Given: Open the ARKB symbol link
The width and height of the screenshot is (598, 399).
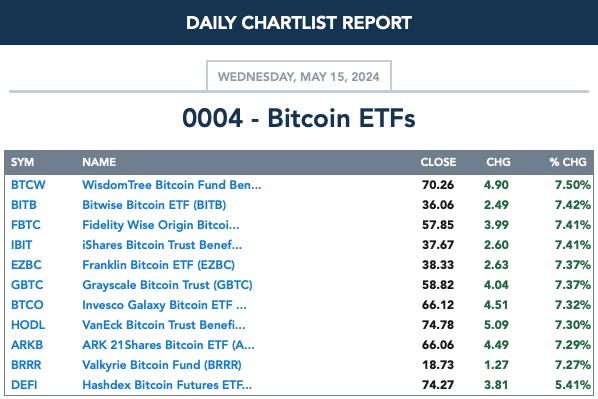Looking at the screenshot, I should click(x=27, y=345).
